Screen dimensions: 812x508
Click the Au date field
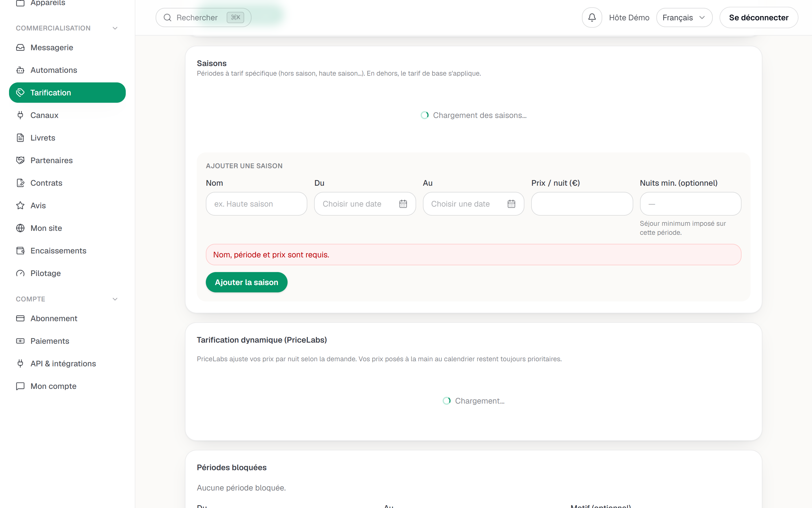[x=473, y=204]
